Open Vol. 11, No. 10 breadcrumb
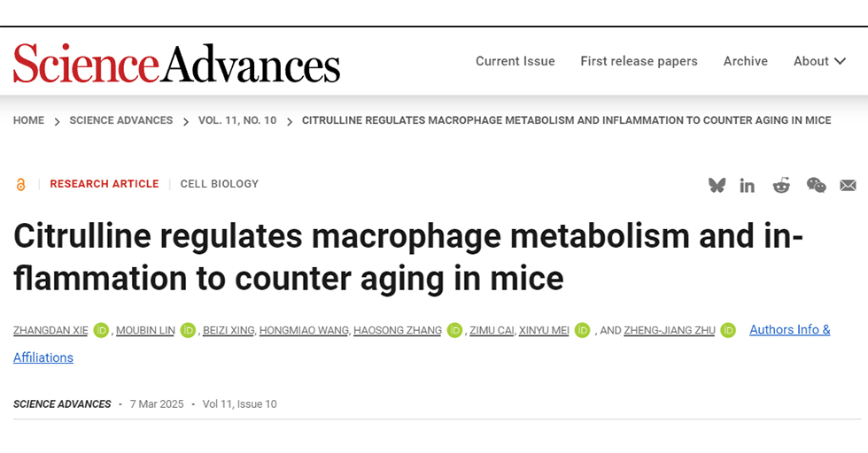 click(237, 120)
